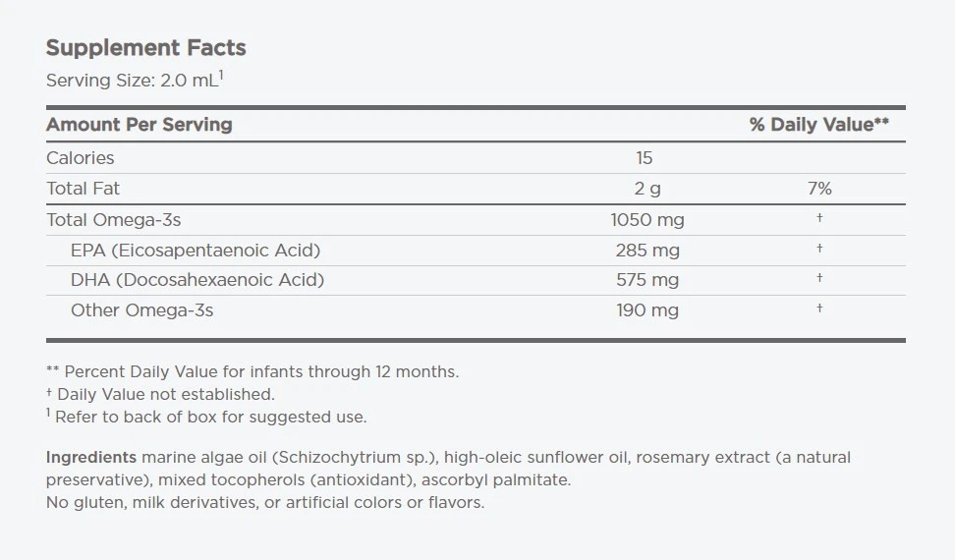Click the 190 mg other omega-3s amount
This screenshot has height=560, width=955.
tap(647, 310)
